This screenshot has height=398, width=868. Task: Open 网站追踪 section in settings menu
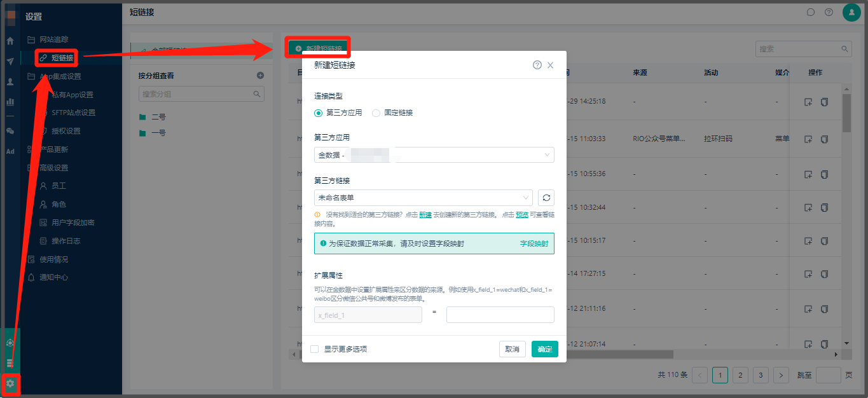coord(53,39)
